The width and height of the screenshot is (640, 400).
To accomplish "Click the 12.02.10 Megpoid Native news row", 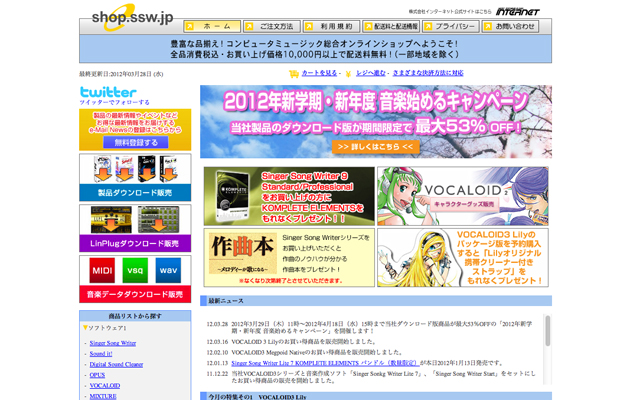I will click(305, 352).
